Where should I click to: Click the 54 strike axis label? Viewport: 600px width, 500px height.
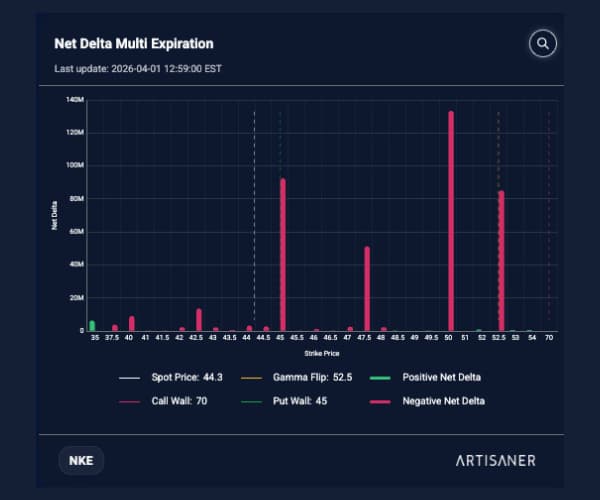(532, 337)
